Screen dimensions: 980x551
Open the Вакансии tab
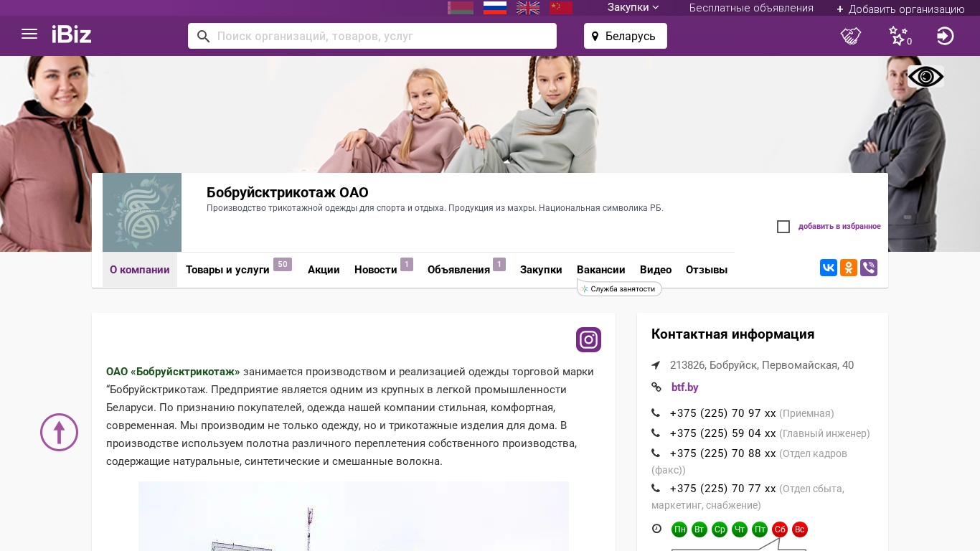click(601, 270)
